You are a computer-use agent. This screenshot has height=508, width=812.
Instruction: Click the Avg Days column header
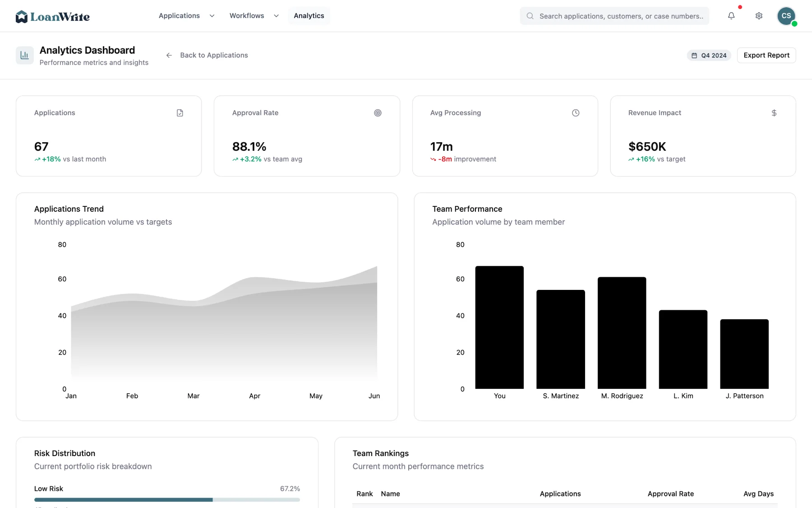758,494
